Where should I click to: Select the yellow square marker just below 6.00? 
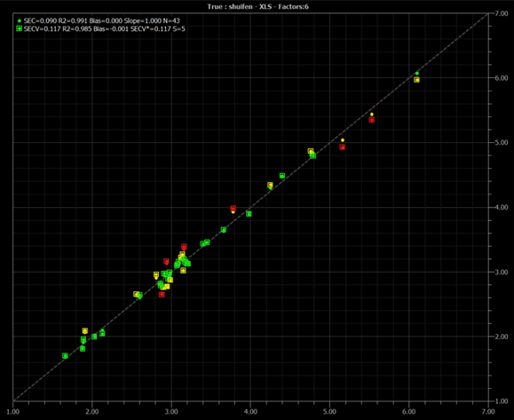point(416,80)
